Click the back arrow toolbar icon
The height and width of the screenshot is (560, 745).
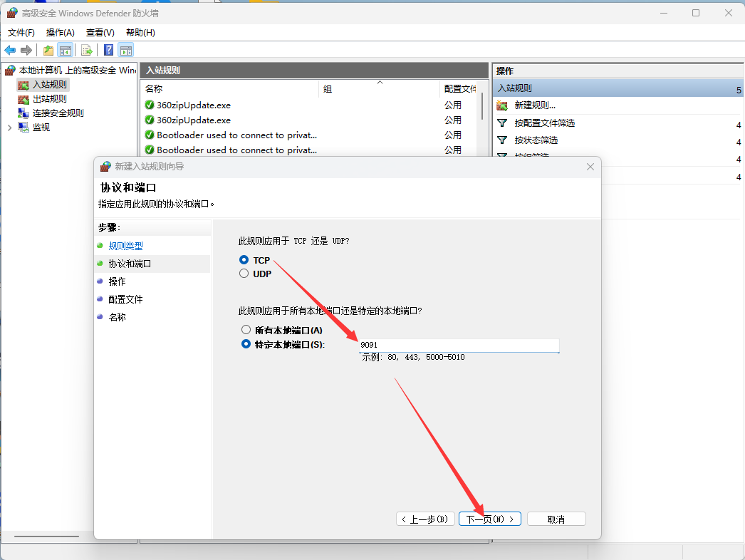coord(10,50)
